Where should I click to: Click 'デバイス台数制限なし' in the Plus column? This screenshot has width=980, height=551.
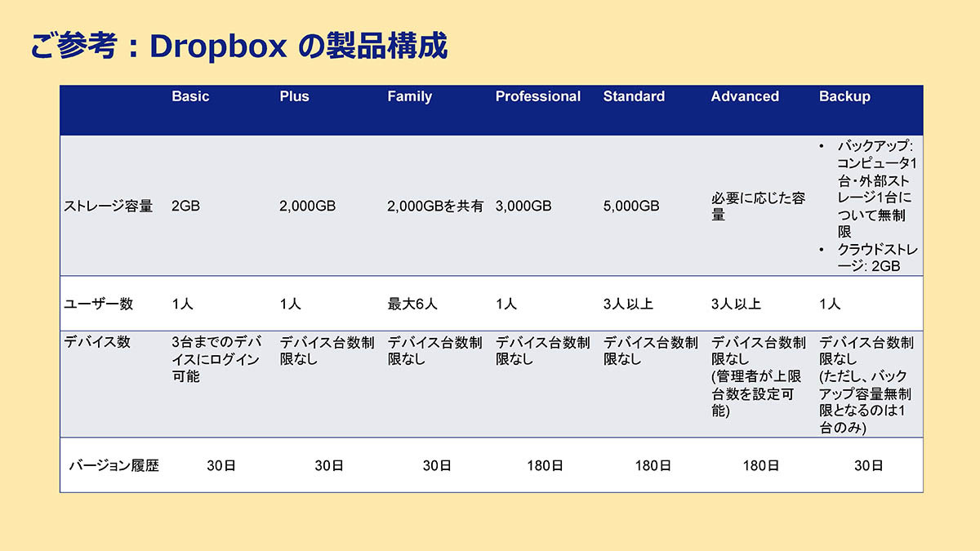pos(327,351)
